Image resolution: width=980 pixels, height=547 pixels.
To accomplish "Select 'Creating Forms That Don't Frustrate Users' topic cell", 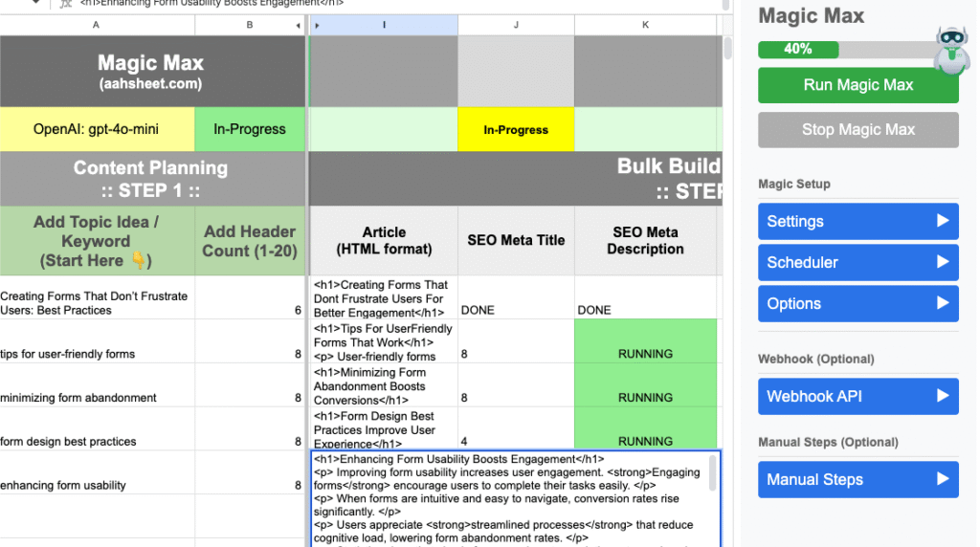I will coord(97,297).
